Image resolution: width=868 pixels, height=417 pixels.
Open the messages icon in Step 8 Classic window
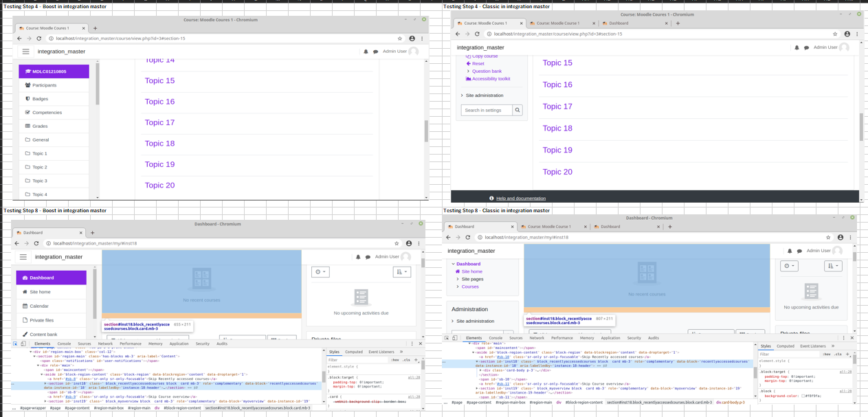(x=799, y=251)
